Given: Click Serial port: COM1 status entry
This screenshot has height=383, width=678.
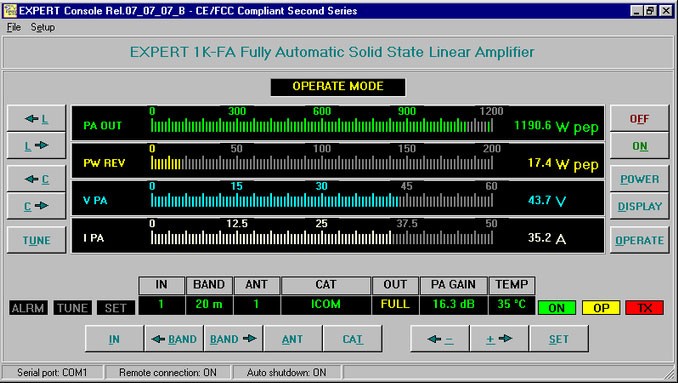Looking at the screenshot, I should [x=52, y=373].
